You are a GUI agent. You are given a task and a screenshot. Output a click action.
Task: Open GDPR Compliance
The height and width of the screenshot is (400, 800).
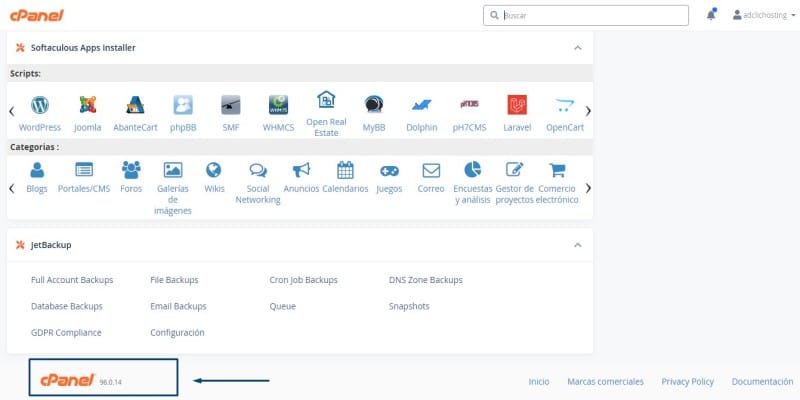pos(66,333)
